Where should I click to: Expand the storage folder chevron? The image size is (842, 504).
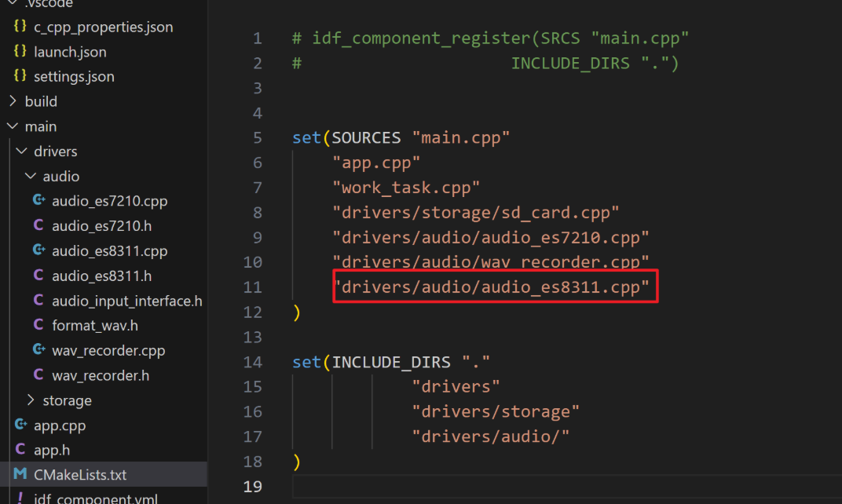(31, 400)
